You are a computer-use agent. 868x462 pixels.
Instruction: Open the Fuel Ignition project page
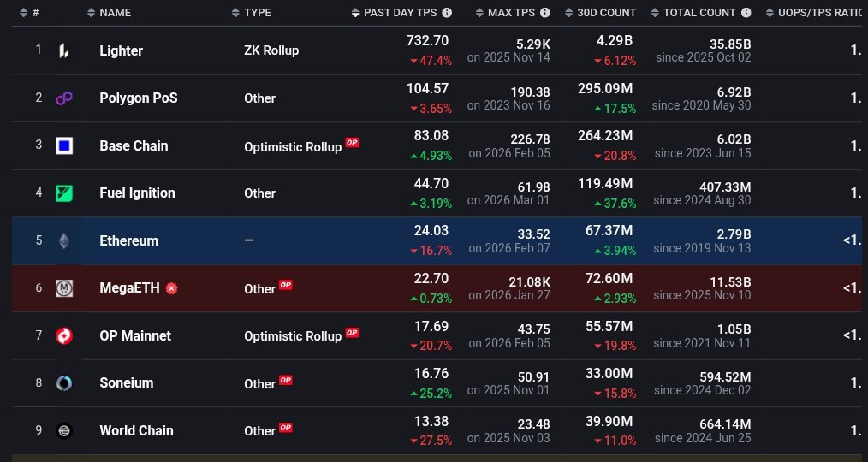click(x=137, y=193)
